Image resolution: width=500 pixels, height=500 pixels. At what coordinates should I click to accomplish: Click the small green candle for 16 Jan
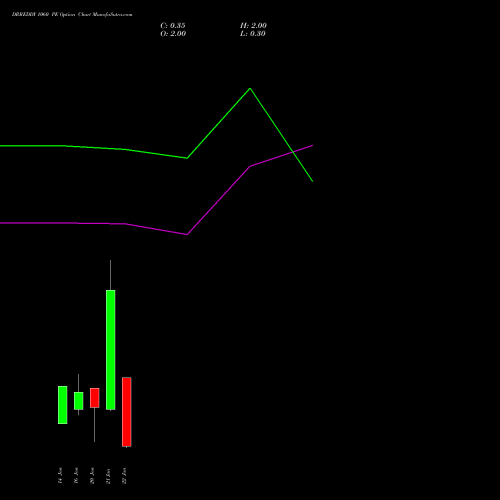pos(79,401)
